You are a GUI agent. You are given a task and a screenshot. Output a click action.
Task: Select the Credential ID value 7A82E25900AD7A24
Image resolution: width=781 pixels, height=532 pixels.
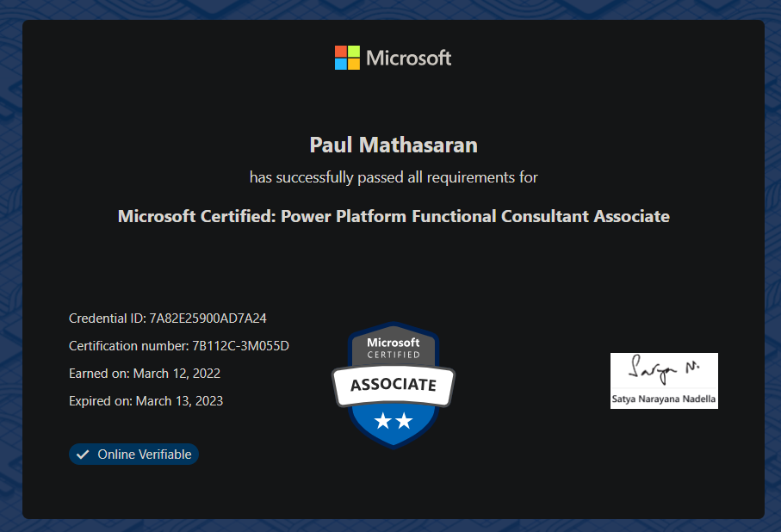(208, 318)
